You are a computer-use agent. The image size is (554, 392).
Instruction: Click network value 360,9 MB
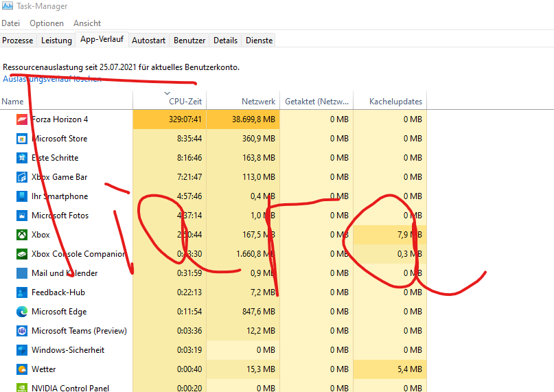[259, 139]
